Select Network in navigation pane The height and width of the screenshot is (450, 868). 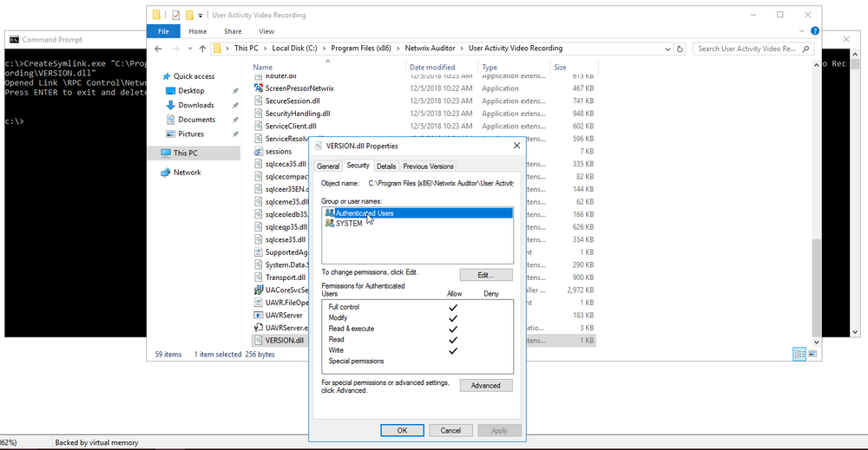pyautogui.click(x=187, y=173)
